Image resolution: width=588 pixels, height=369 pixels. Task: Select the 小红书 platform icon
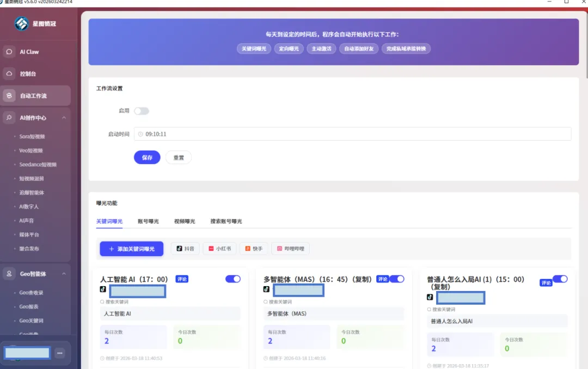219,249
